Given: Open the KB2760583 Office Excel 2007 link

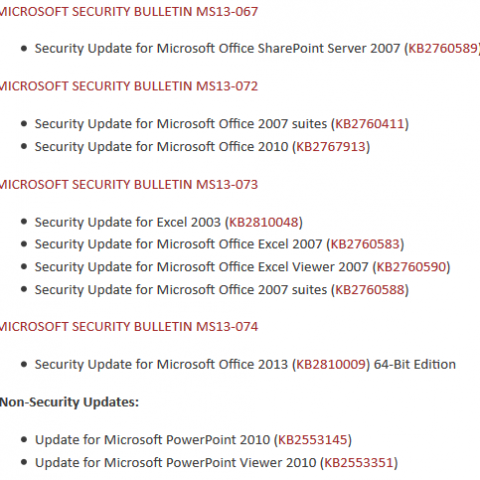Looking at the screenshot, I should pyautogui.click(x=365, y=244).
